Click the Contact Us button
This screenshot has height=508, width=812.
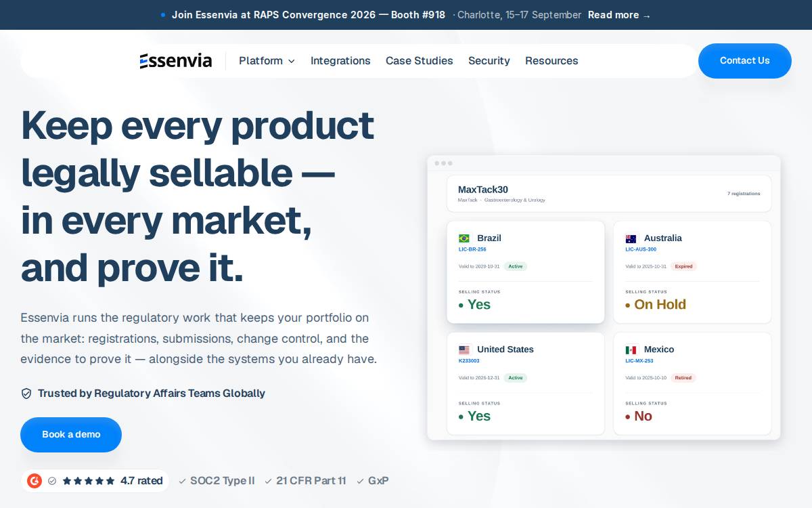pyautogui.click(x=745, y=61)
